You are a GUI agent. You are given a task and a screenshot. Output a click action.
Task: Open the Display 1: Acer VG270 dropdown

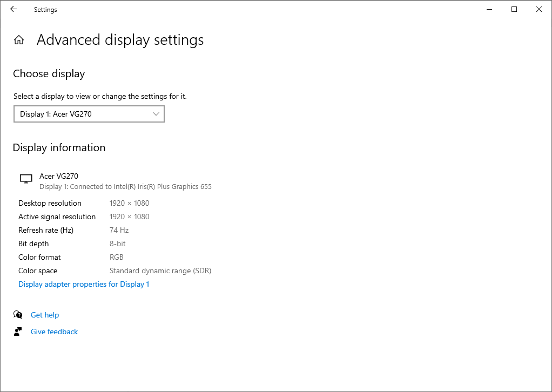(x=89, y=114)
